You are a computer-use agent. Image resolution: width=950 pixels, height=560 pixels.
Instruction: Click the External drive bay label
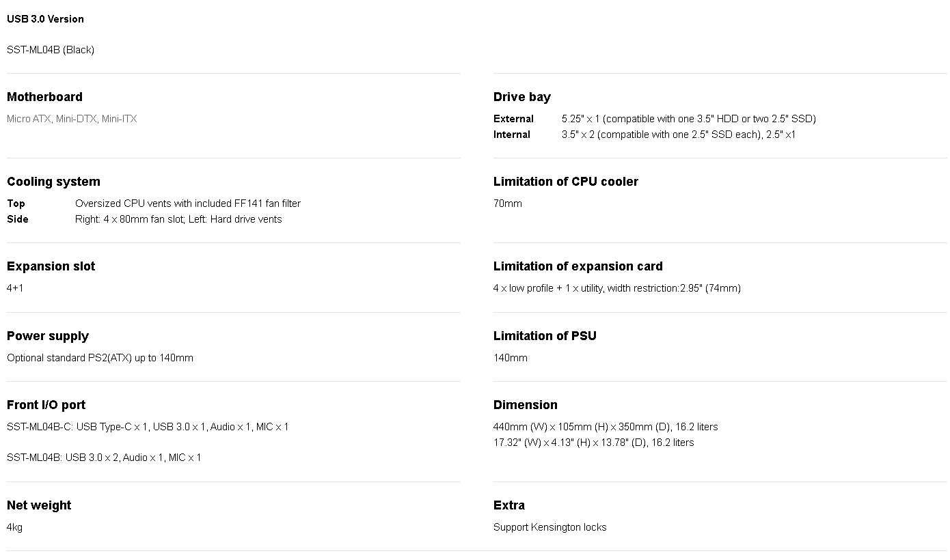coord(513,119)
